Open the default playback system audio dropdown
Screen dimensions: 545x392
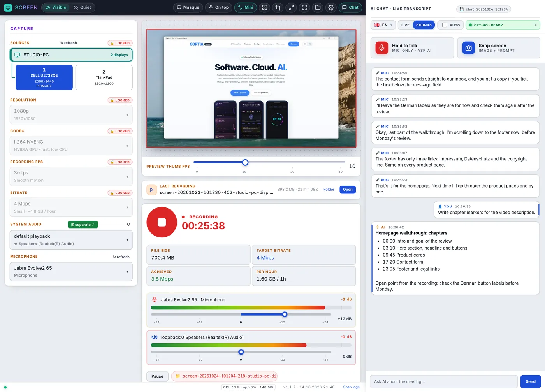coord(71,240)
